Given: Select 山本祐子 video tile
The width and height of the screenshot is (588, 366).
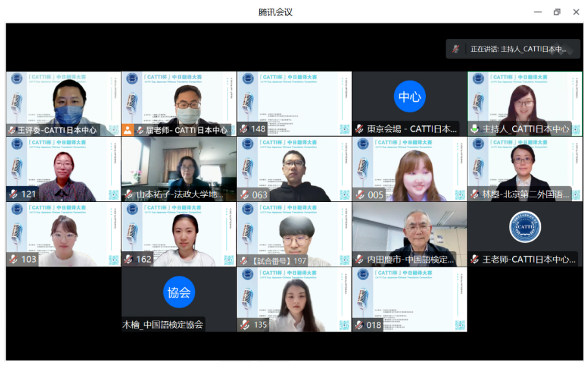Looking at the screenshot, I should click(x=179, y=169).
